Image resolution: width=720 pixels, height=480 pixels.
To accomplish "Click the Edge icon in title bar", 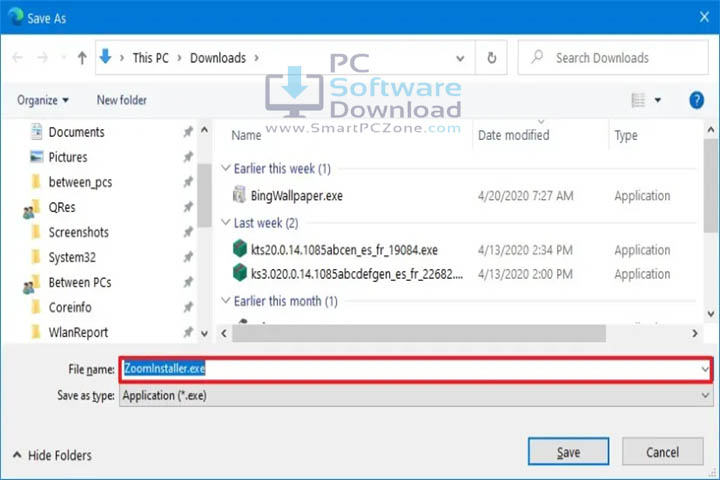I will [x=16, y=17].
